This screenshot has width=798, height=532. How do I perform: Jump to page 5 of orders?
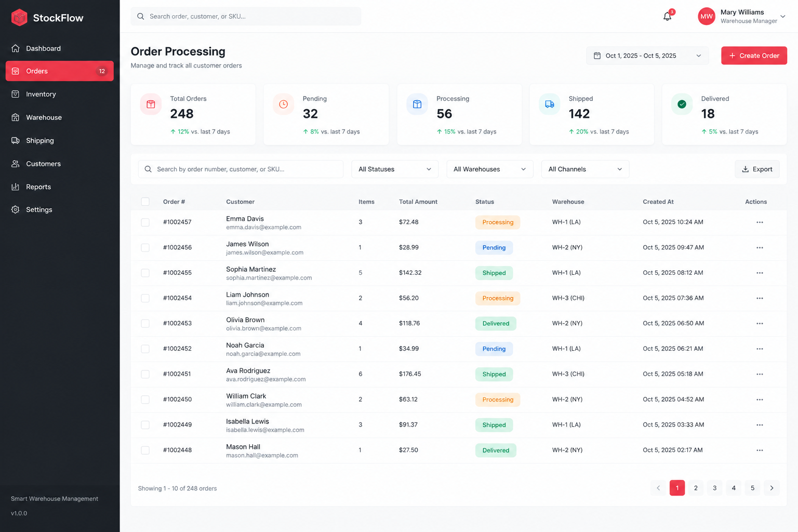(752, 488)
